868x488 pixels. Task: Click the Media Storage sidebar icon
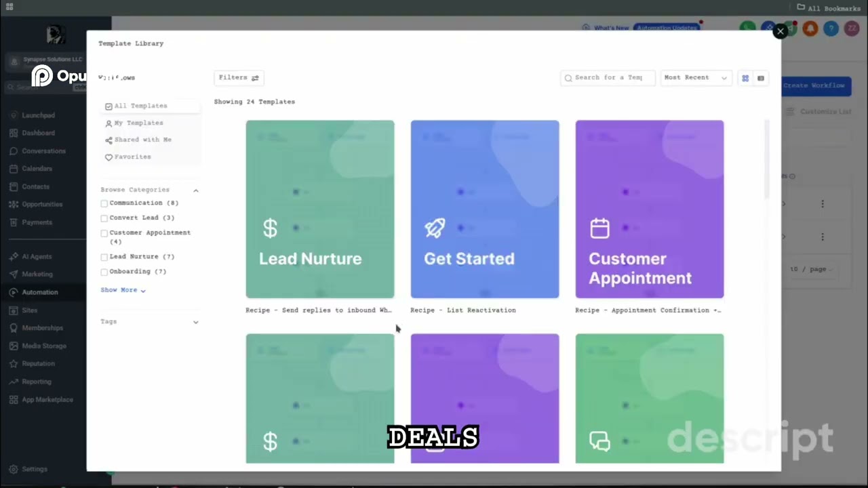tap(14, 346)
